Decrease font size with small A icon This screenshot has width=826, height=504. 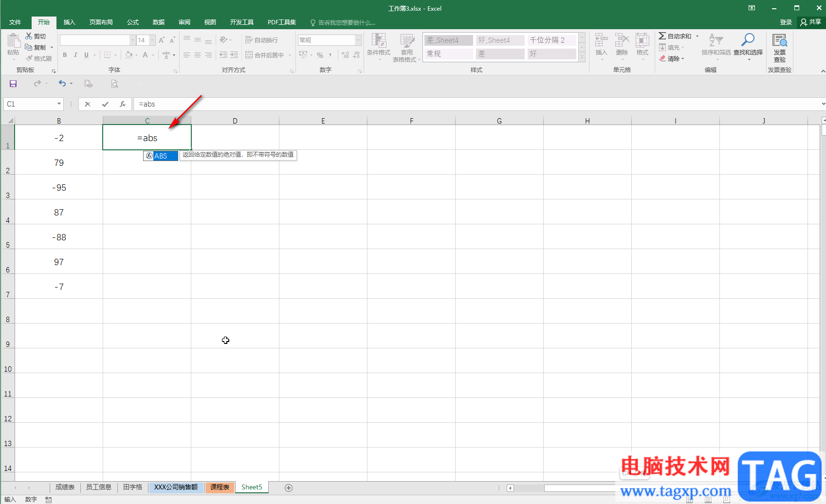172,40
